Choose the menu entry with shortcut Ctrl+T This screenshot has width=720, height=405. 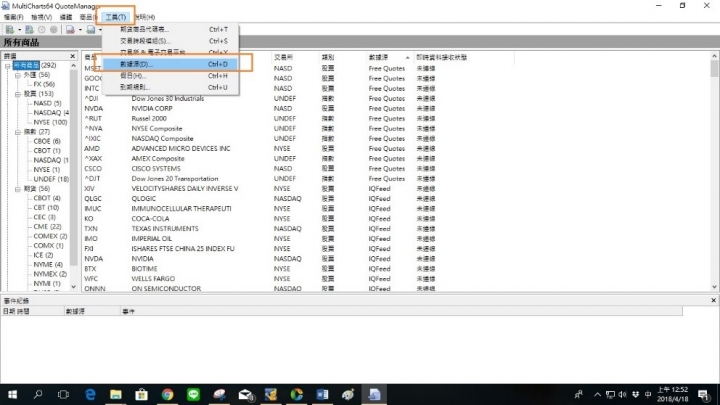pyautogui.click(x=170, y=29)
